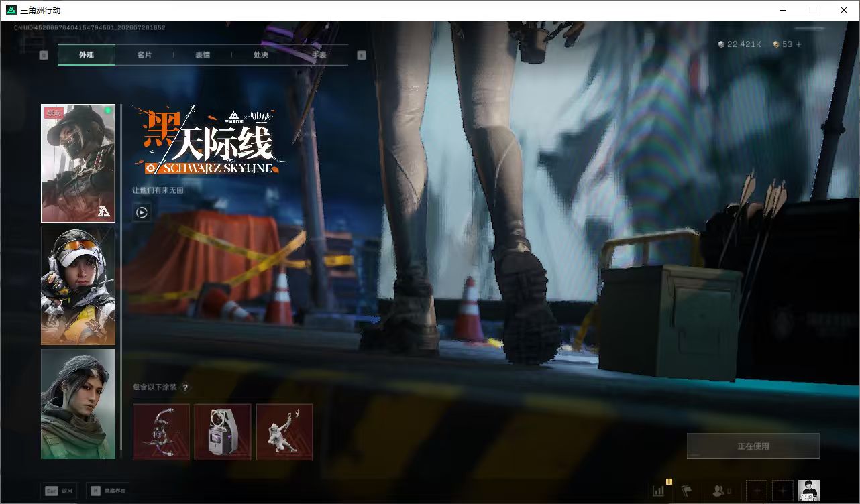View the character pose figure item
Screen dimensions: 860x504
click(284, 432)
